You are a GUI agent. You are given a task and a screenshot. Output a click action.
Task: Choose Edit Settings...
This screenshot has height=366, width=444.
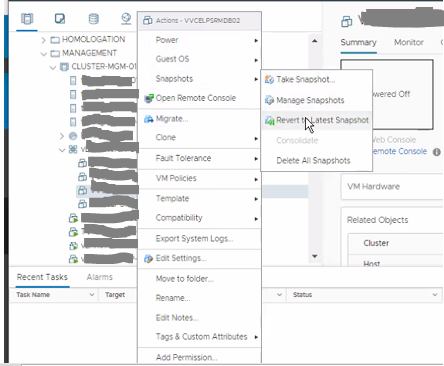pos(199,259)
